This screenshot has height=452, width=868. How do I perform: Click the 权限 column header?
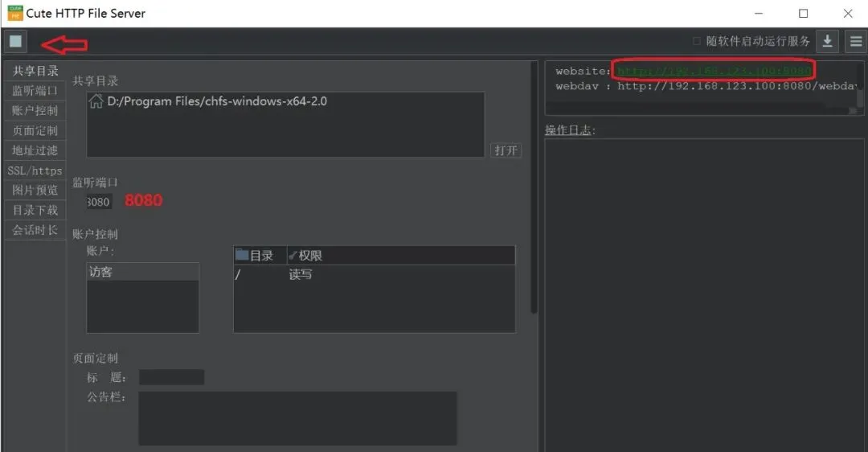pos(401,256)
